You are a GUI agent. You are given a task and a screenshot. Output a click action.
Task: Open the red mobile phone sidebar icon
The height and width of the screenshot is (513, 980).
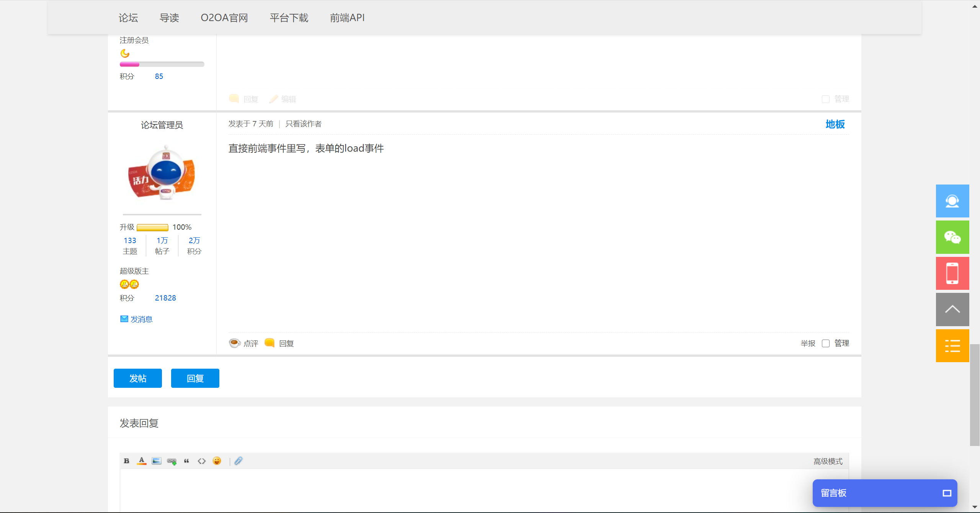[952, 273]
